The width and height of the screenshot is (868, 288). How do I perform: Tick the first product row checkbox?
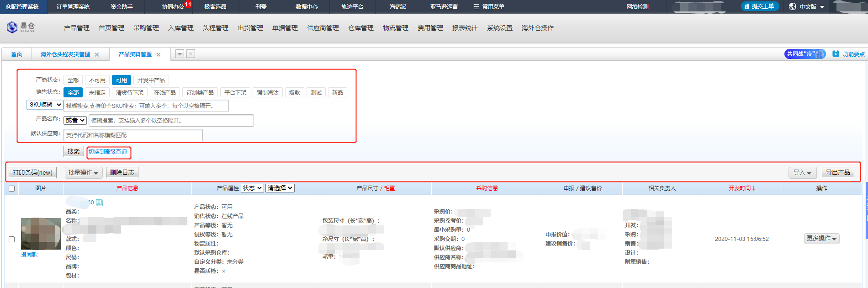(x=12, y=239)
